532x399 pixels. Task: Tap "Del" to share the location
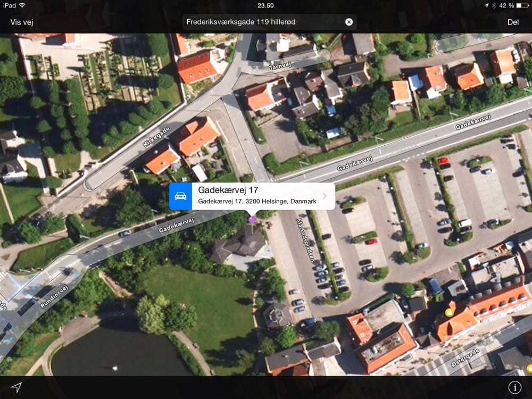pos(513,22)
